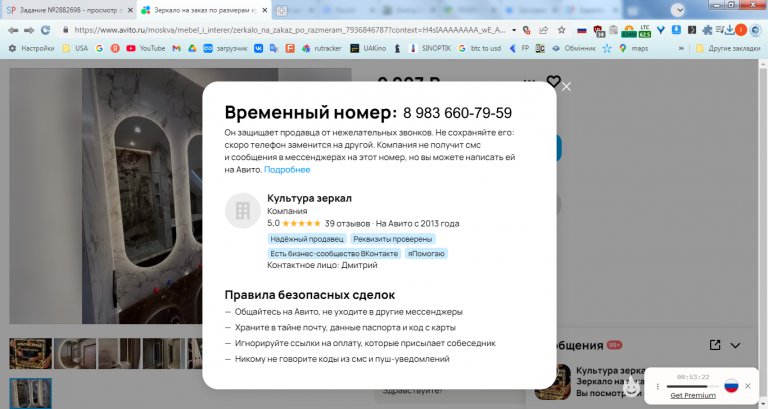Open the UAKino bookmark

pyautogui.click(x=368, y=48)
